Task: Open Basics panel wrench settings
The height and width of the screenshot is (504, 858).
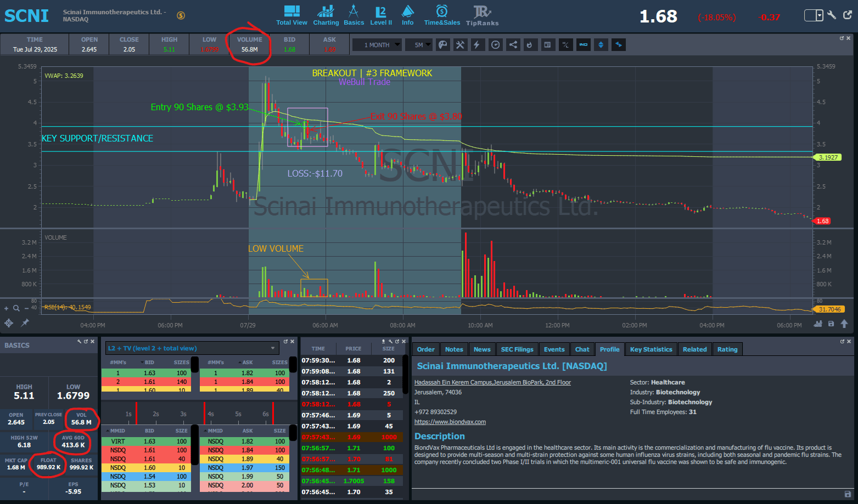Action: click(x=79, y=341)
